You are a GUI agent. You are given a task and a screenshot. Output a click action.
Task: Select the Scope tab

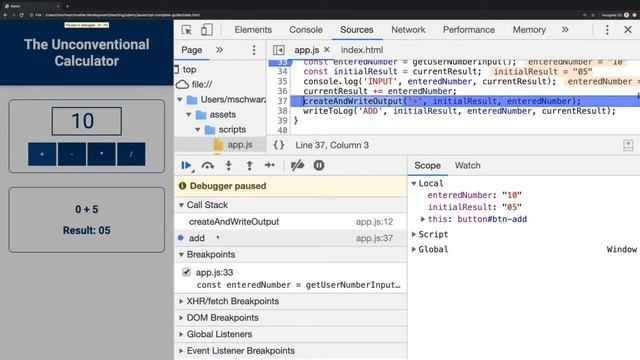(x=427, y=165)
